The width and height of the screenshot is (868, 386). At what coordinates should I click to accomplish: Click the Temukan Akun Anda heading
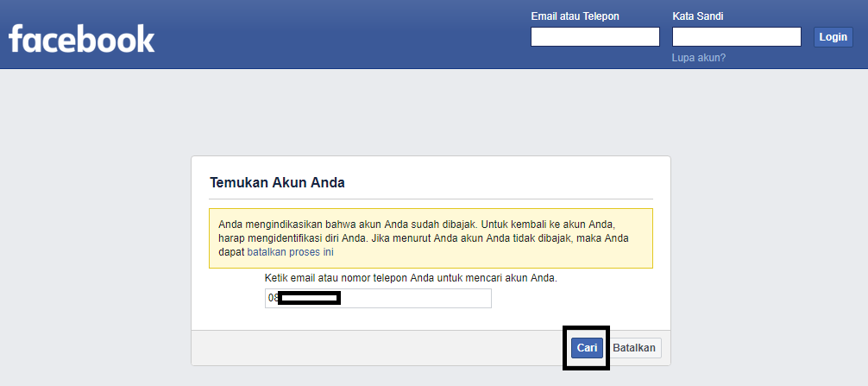(x=277, y=183)
